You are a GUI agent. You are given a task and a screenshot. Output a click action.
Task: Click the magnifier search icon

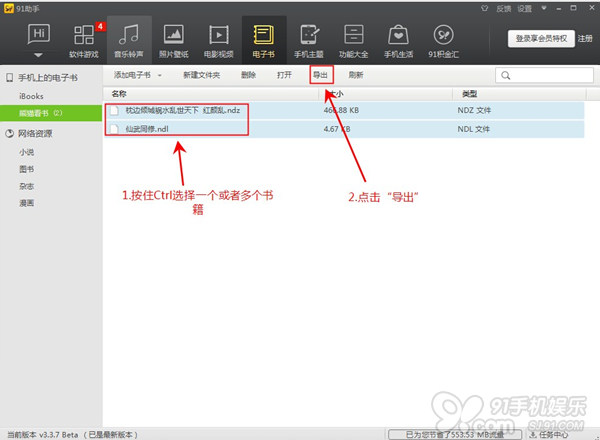coord(505,75)
